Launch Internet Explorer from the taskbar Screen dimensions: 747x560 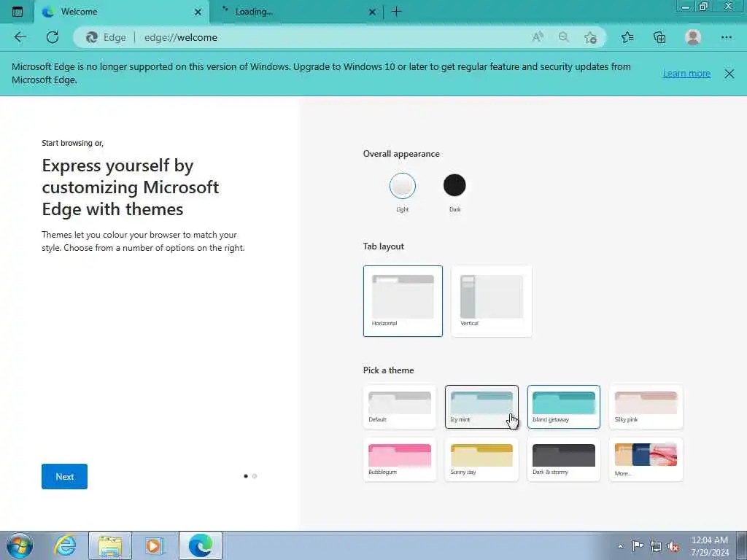(x=65, y=545)
